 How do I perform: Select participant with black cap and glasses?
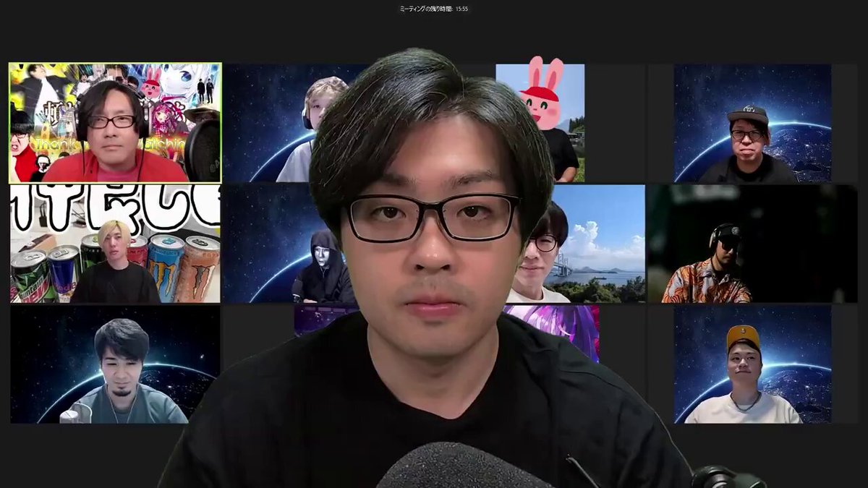[x=752, y=123]
